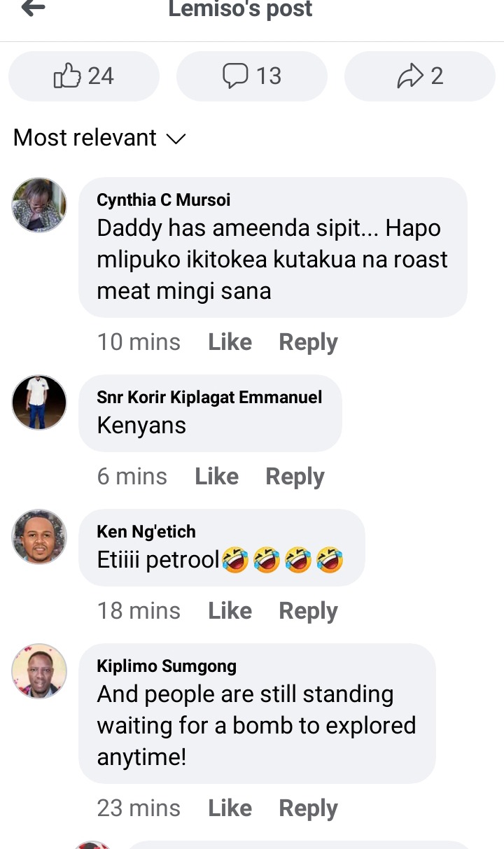Click the chevron beside Most relevant
504x849 pixels.
(x=176, y=139)
